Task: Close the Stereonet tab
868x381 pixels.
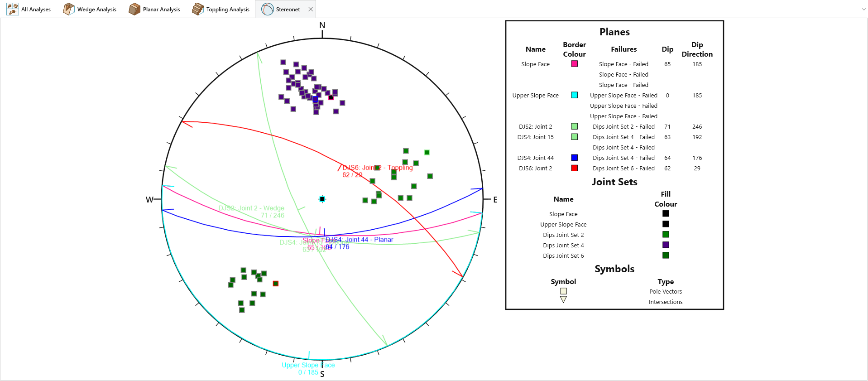Action: [311, 9]
